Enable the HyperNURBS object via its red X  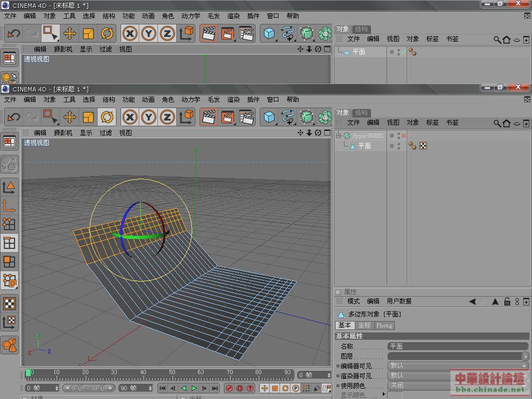pyautogui.click(x=404, y=136)
